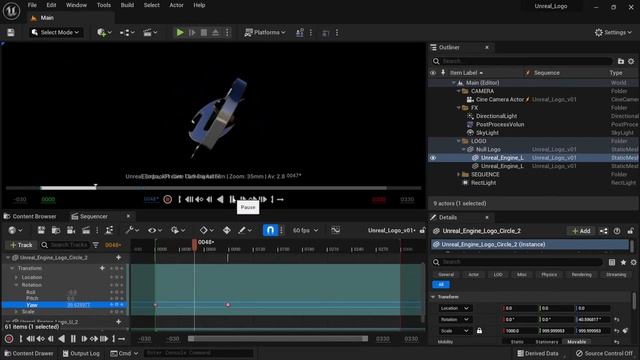Toggle Sequencer snapping magnet button
Viewport: 640px width, 360px height.
[270, 230]
